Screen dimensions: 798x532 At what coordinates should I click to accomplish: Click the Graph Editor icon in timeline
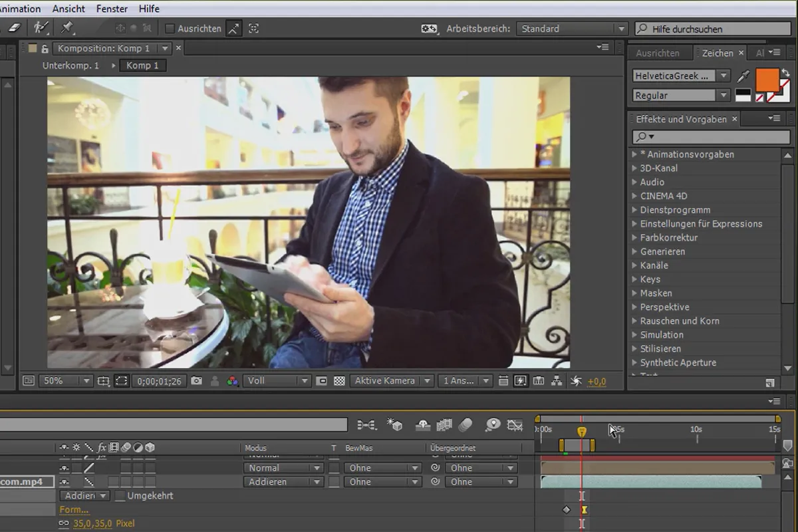[515, 424]
